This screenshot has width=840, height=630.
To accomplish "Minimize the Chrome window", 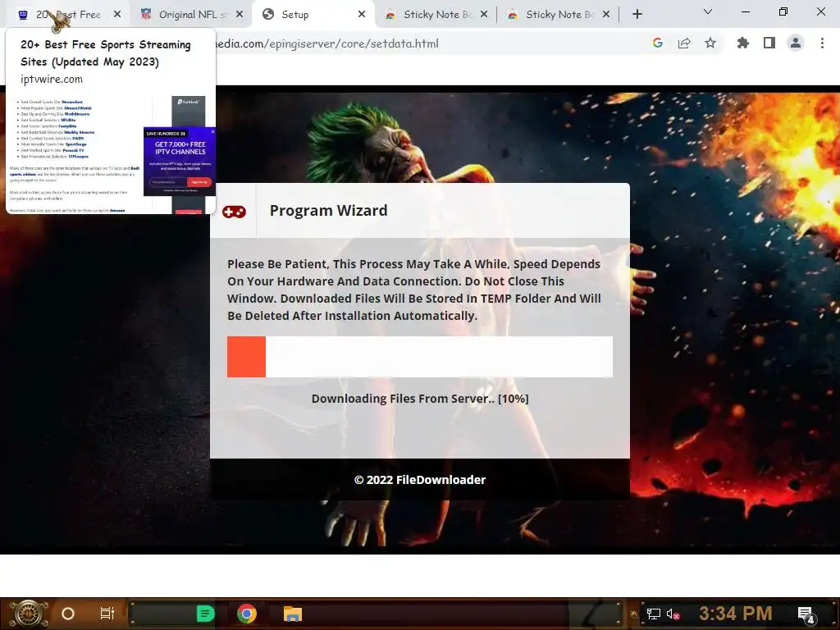I will pos(746,11).
